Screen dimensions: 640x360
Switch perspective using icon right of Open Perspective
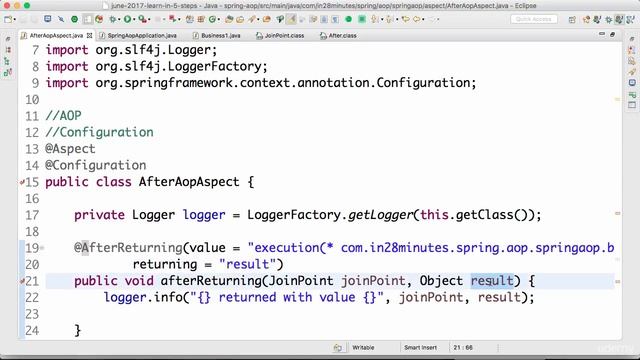[x=586, y=19]
